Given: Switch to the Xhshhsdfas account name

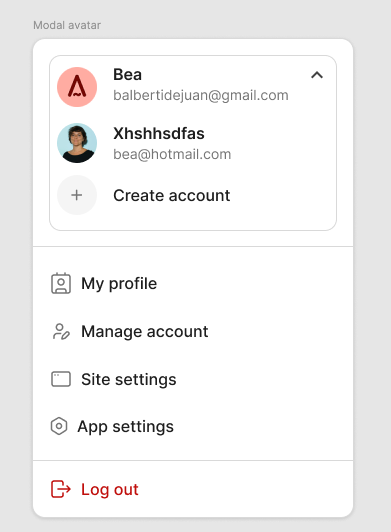Looking at the screenshot, I should coord(159,133).
